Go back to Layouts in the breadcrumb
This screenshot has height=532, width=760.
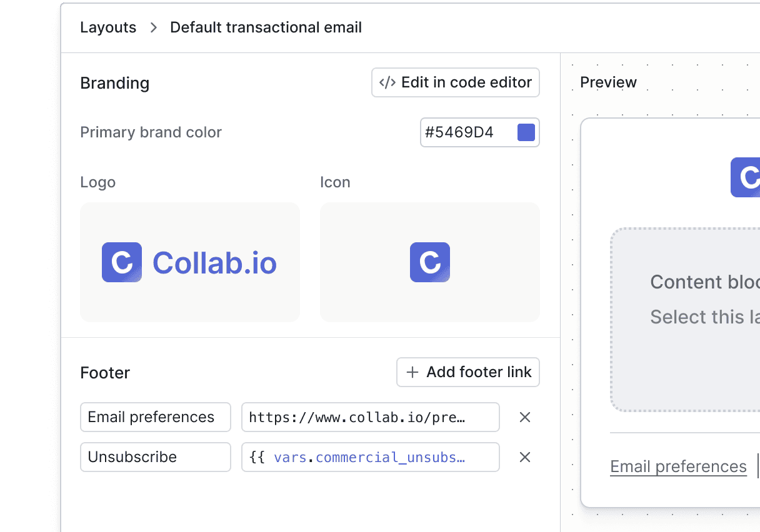(x=108, y=28)
